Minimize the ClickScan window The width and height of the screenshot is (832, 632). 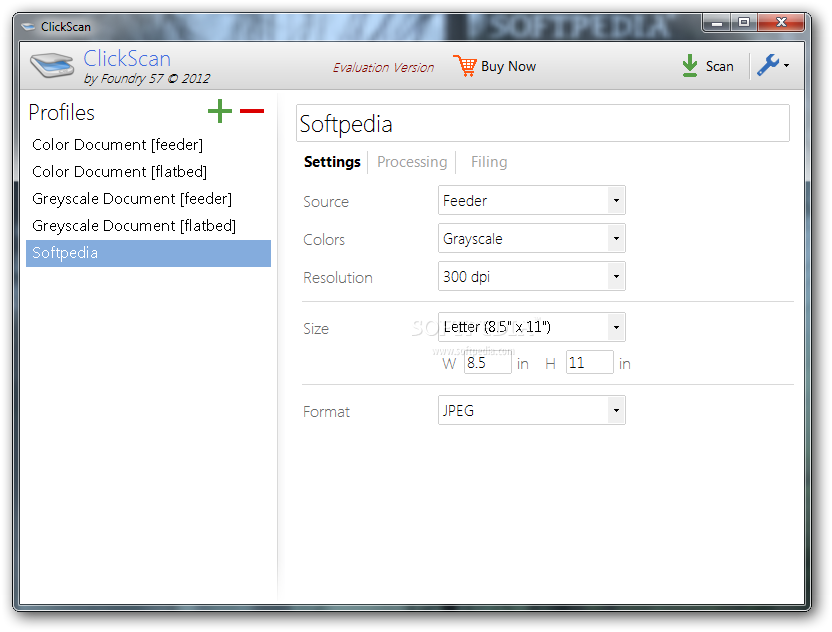pos(717,23)
